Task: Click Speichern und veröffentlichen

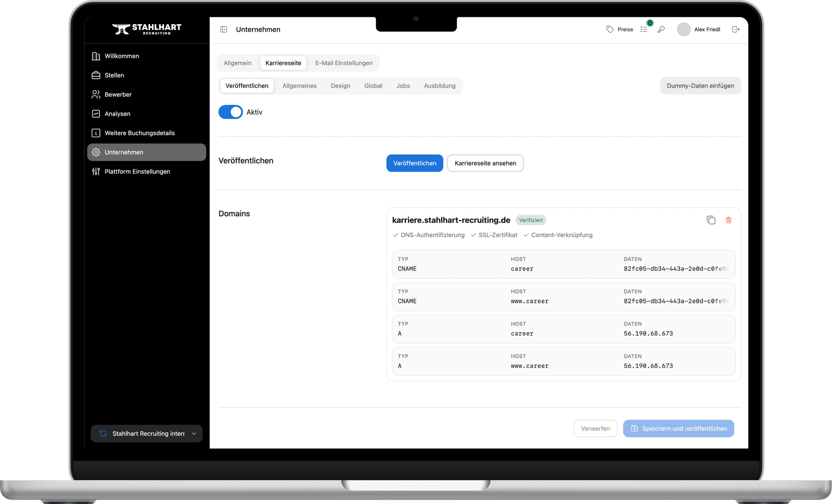Action: pos(678,428)
